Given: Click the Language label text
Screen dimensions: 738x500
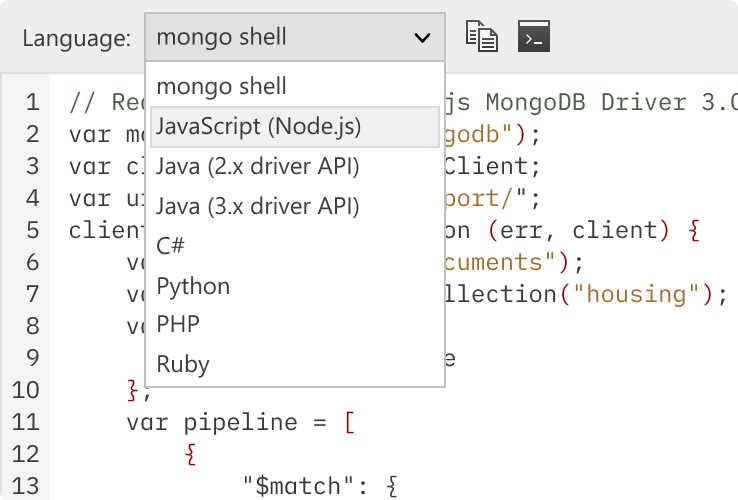Looking at the screenshot, I should coord(77,38).
